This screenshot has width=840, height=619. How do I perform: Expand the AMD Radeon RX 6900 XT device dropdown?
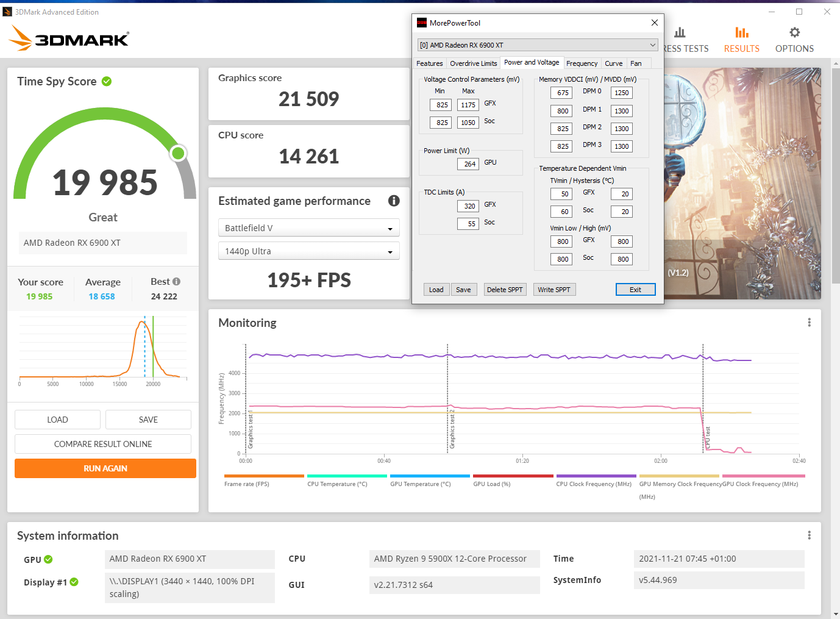tap(537, 45)
